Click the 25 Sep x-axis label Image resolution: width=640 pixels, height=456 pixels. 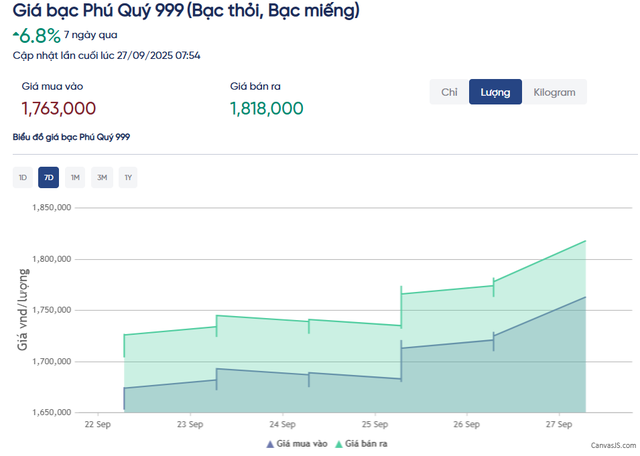(375, 425)
